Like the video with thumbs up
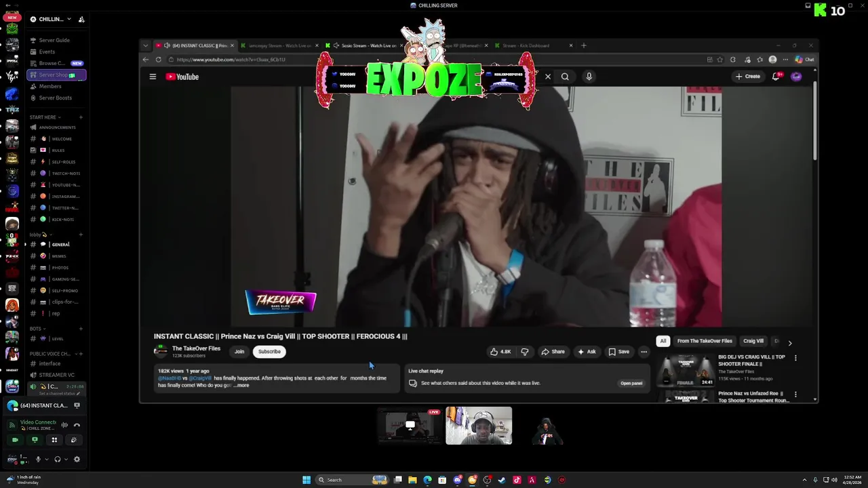The width and height of the screenshot is (868, 488). pos(500,352)
